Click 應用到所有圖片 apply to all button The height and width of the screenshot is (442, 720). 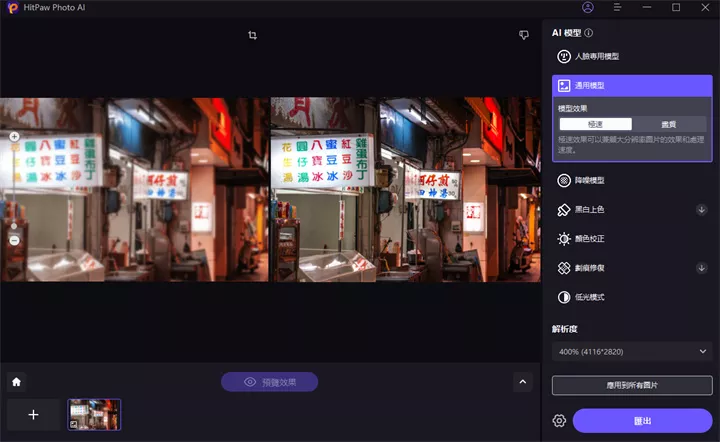coord(632,385)
